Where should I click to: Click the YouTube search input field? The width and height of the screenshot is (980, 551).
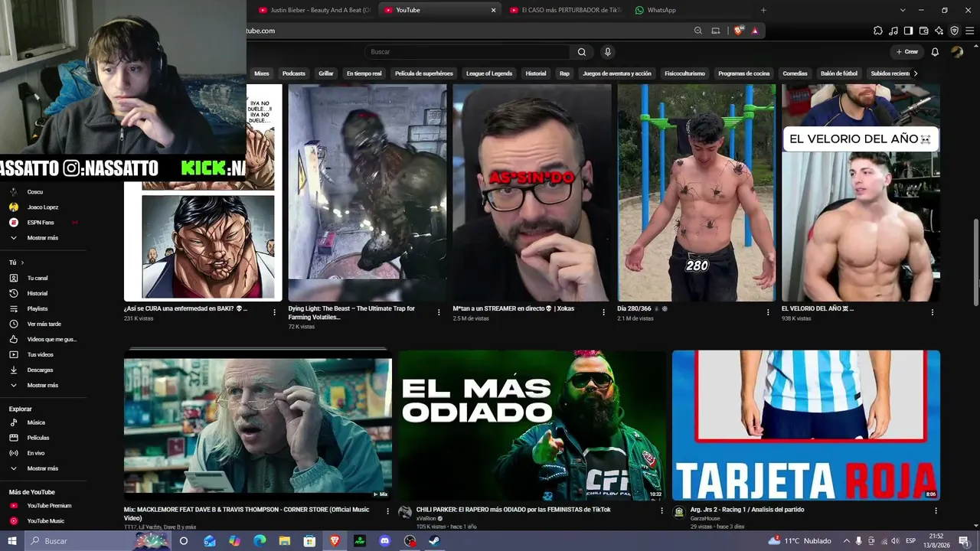[467, 52]
